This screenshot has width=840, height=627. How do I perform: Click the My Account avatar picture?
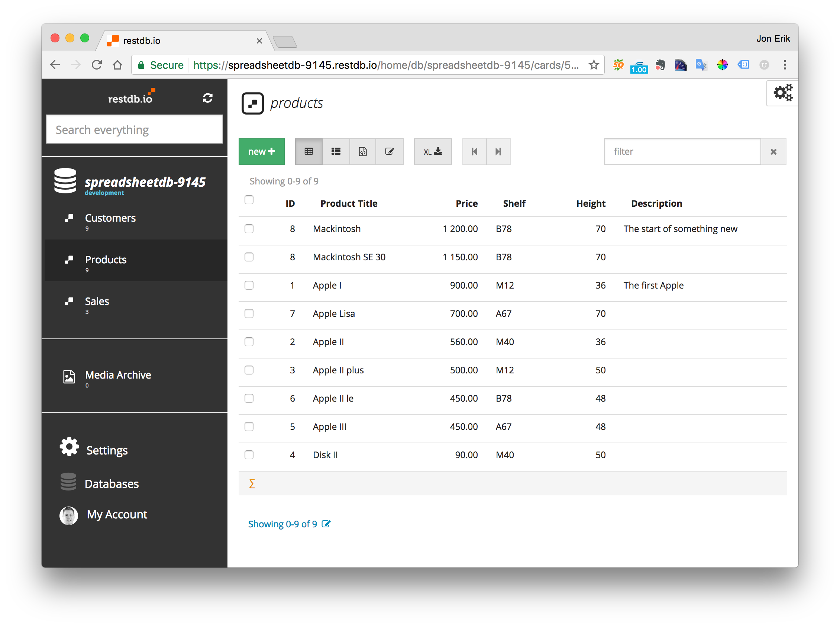click(x=69, y=515)
